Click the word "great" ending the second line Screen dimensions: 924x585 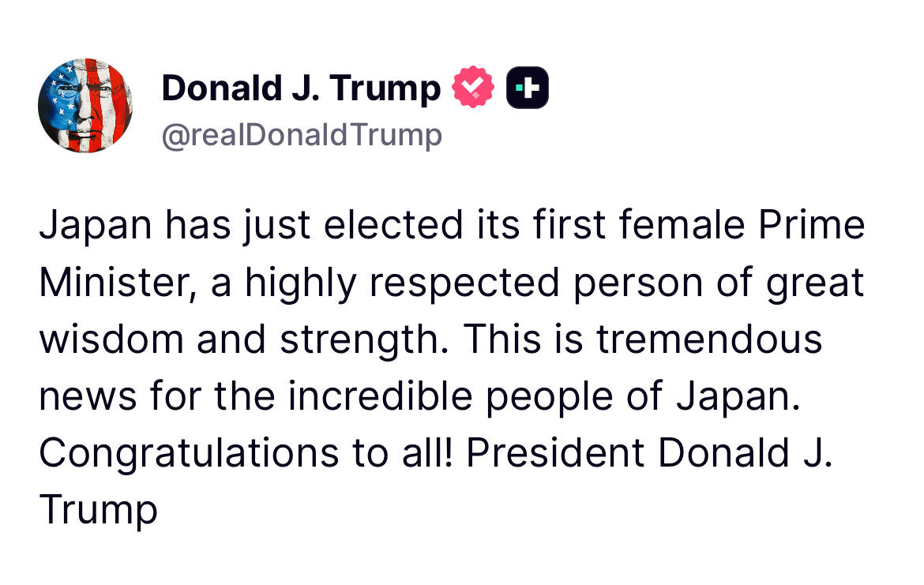(x=816, y=283)
